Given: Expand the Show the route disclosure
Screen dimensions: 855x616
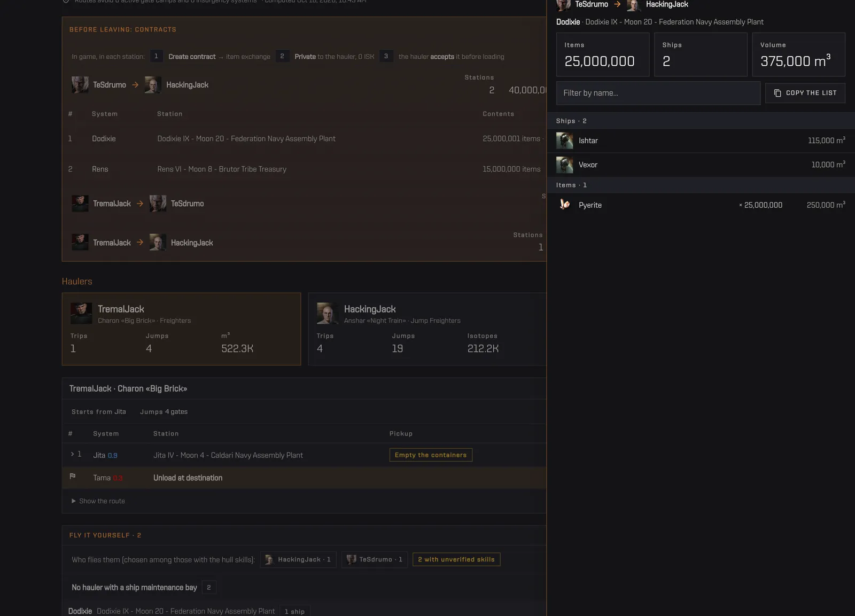Looking at the screenshot, I should pos(98,501).
